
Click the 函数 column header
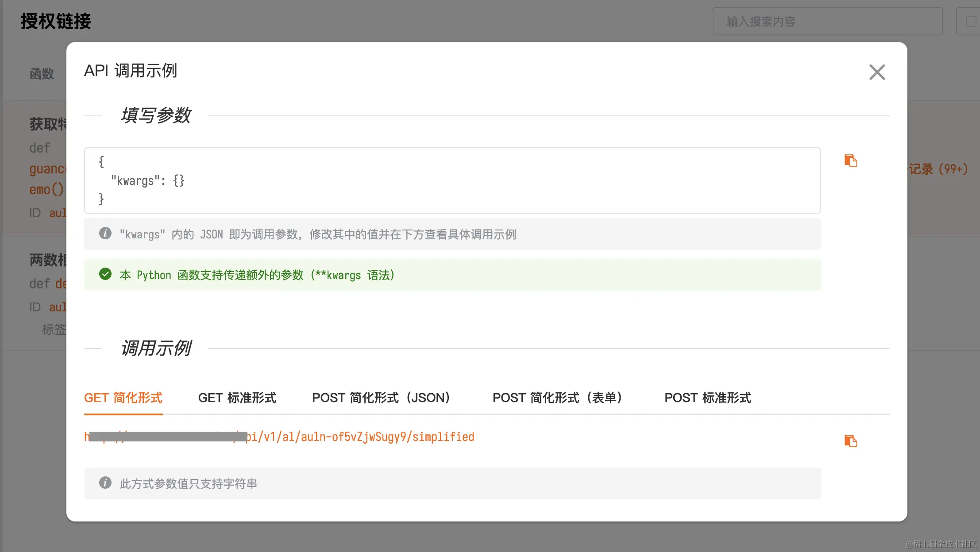coord(42,74)
